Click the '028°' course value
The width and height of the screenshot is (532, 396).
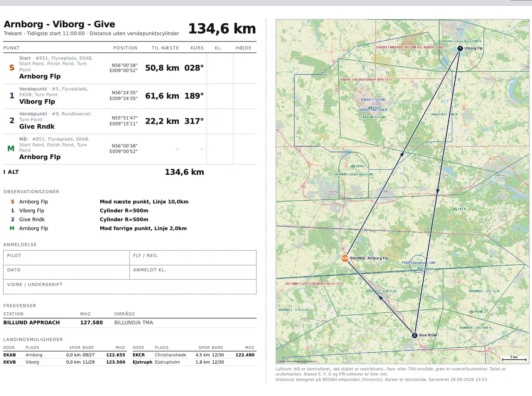(x=194, y=68)
